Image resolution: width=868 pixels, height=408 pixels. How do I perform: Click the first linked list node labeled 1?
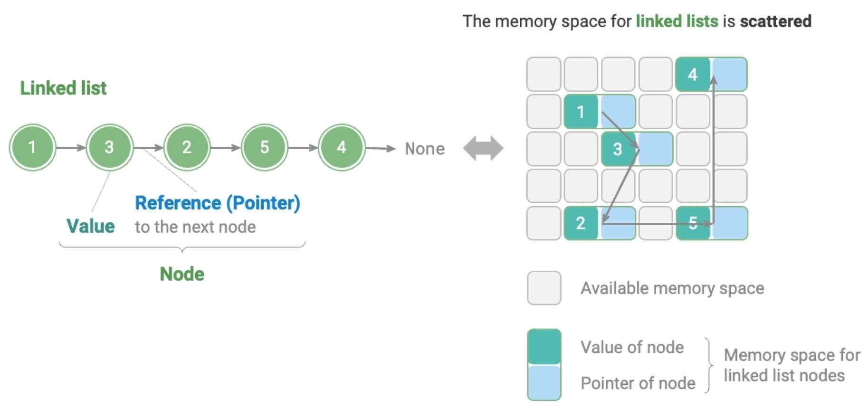(32, 147)
